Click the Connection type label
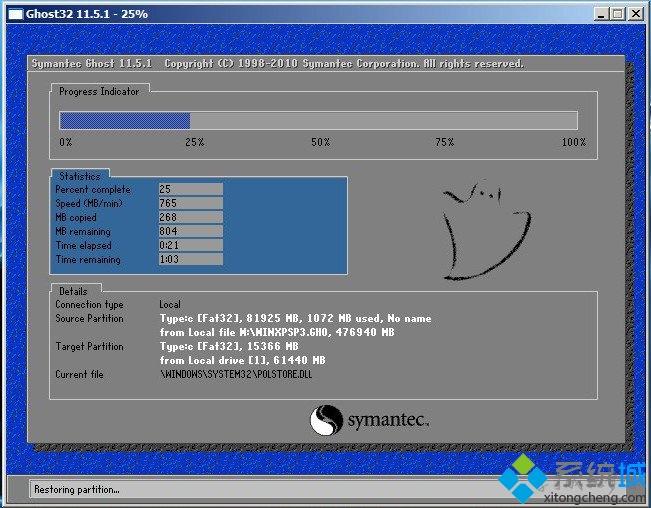This screenshot has width=651, height=508. (89, 305)
